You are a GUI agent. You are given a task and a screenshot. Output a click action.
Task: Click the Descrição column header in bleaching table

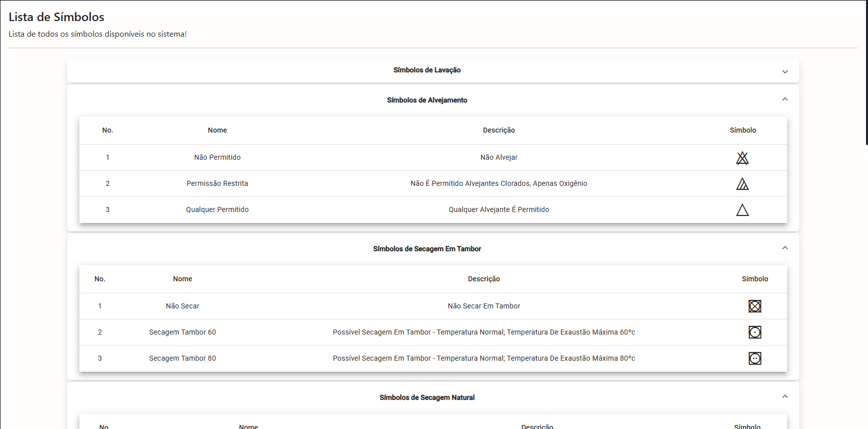click(499, 131)
